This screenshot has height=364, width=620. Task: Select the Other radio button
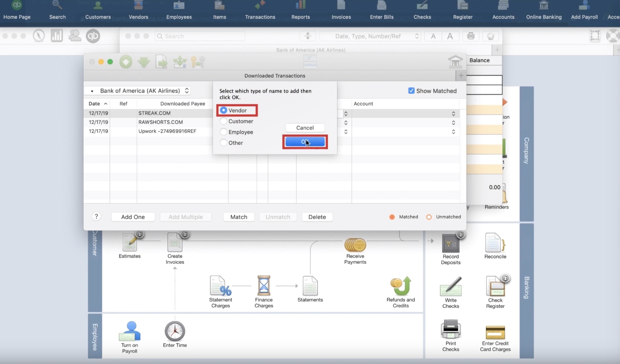(x=223, y=143)
